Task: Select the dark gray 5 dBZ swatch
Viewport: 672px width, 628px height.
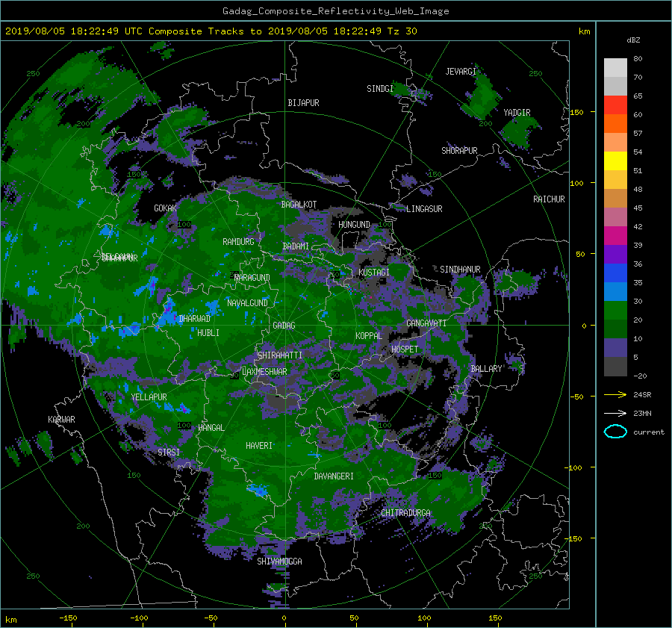Action: [615, 367]
